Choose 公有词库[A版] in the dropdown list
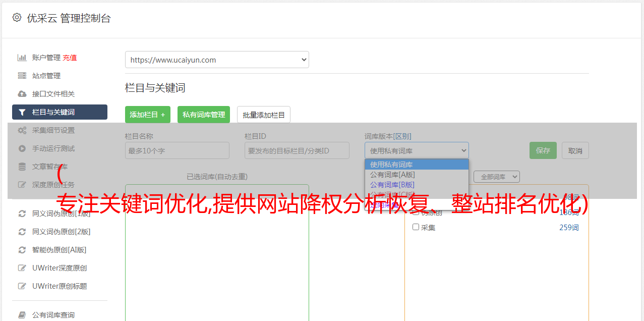This screenshot has height=321, width=644. [x=417, y=175]
